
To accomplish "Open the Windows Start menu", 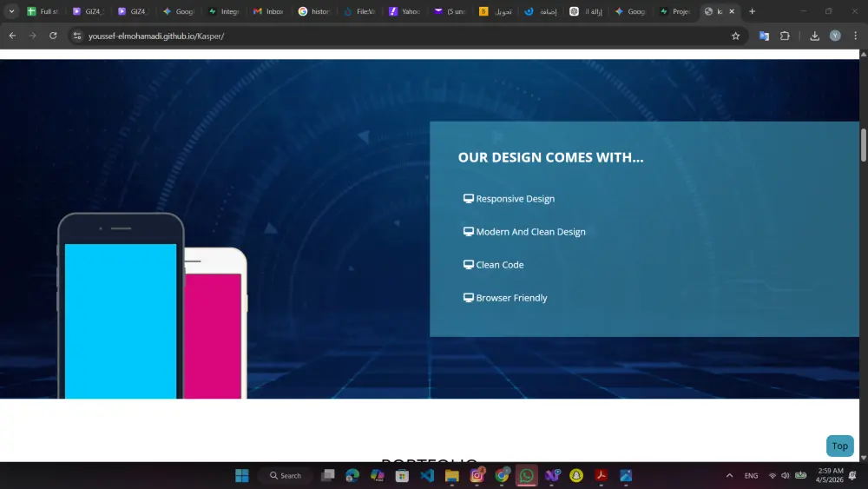I will point(242,476).
